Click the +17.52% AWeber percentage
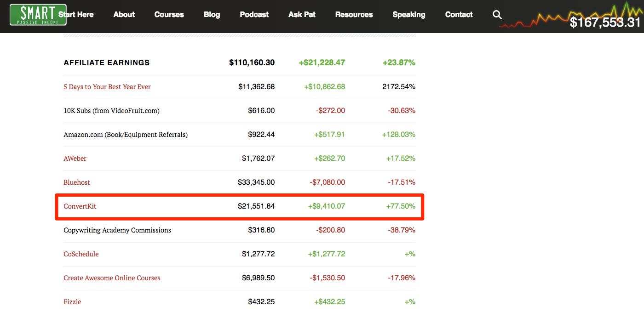Viewport: 644px width, 312px height. tap(401, 159)
